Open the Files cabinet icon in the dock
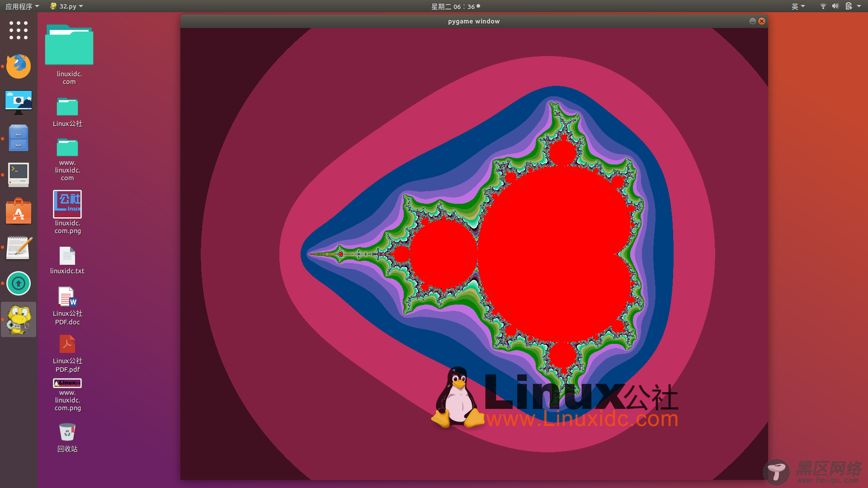868x488 pixels. pos(19,138)
